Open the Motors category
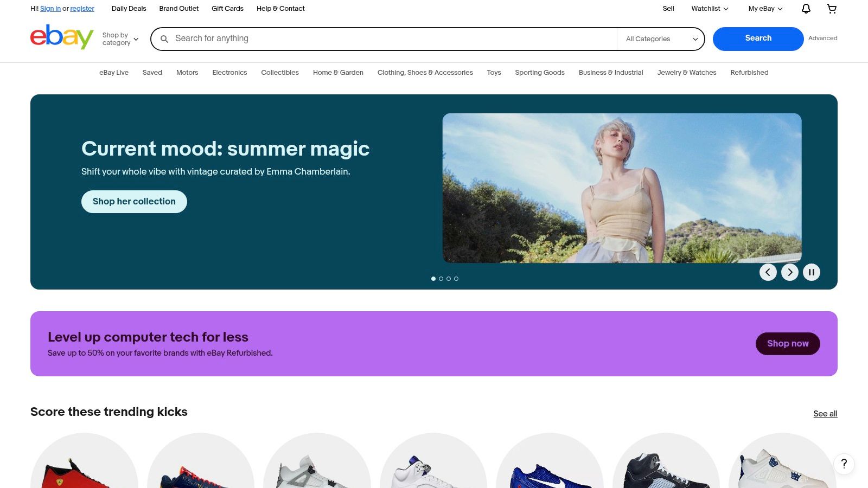 [x=187, y=73]
